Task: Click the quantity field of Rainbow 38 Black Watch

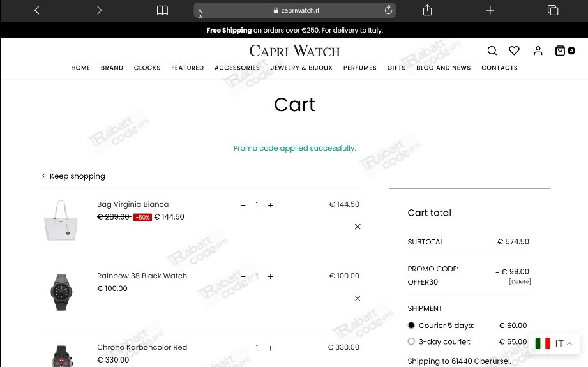Action: pos(257,276)
